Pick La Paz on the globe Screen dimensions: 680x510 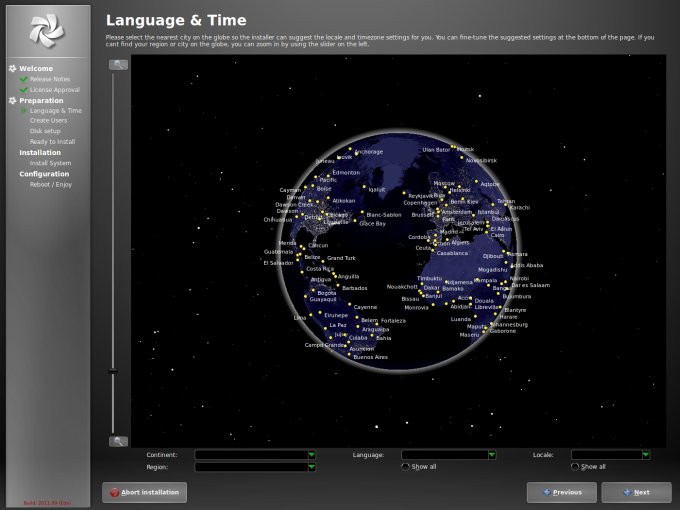tap(338, 325)
